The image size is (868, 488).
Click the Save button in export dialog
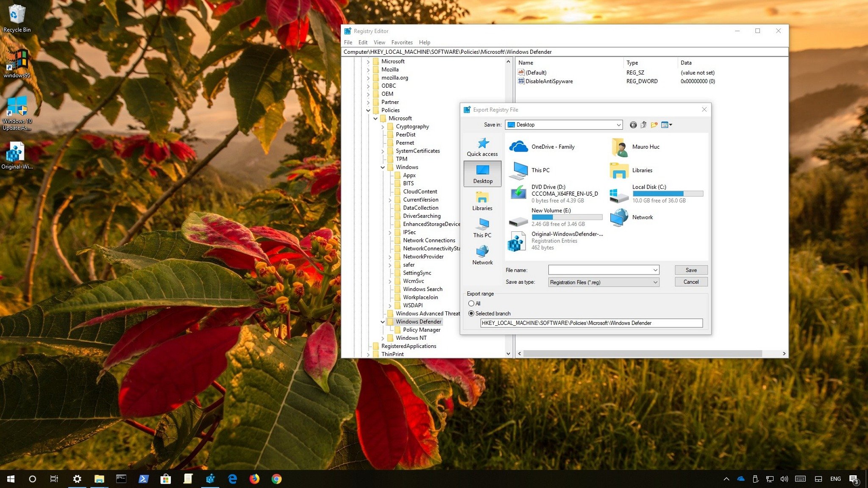(x=690, y=270)
